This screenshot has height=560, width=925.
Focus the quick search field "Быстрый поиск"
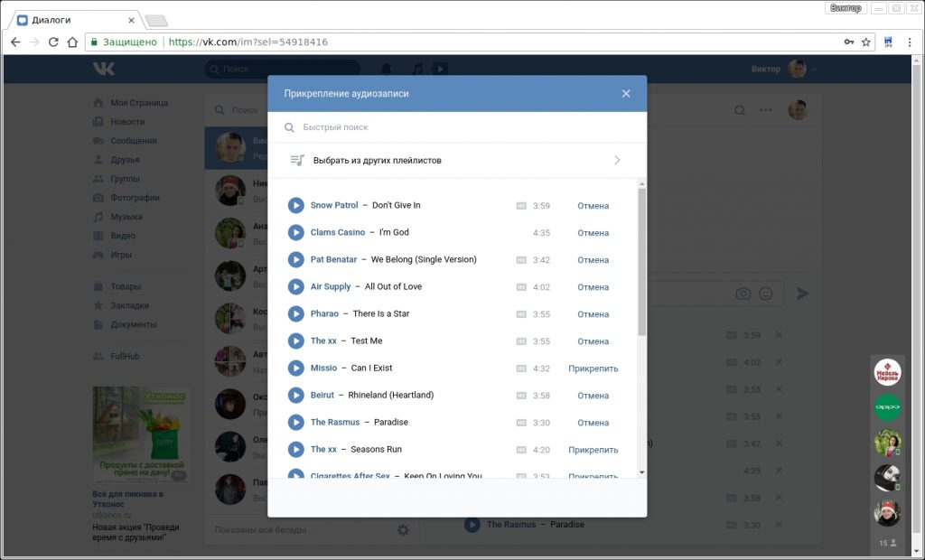pyautogui.click(x=457, y=126)
